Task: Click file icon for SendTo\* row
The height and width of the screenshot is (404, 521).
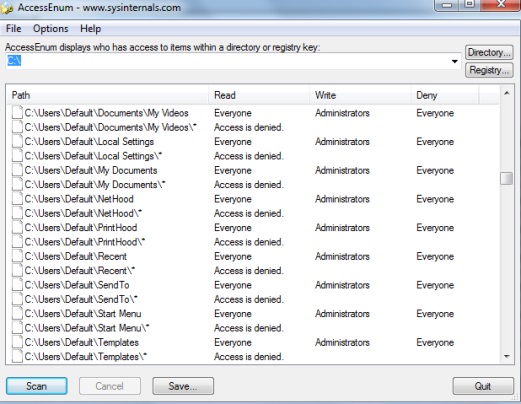Action: click(17, 299)
